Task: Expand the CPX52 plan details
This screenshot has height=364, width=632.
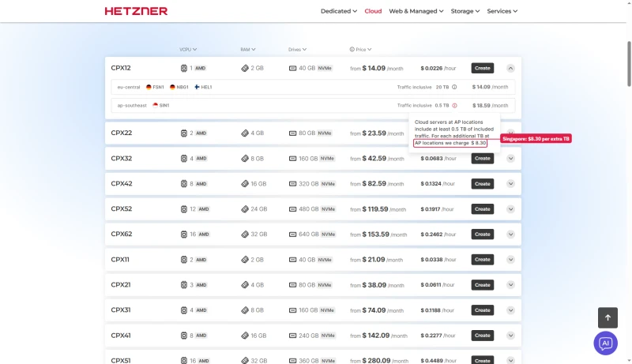Action: pos(510,209)
